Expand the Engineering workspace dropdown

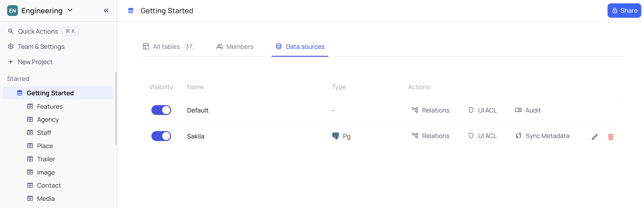click(70, 10)
